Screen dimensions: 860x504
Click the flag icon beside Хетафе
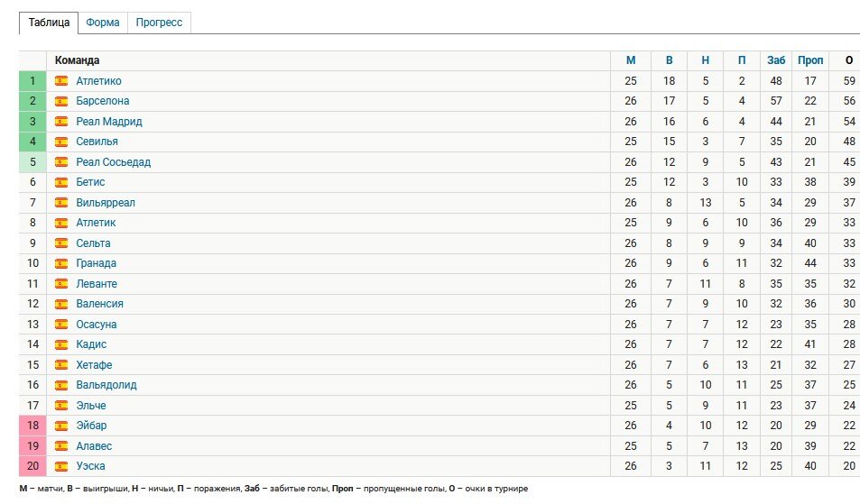coord(61,364)
